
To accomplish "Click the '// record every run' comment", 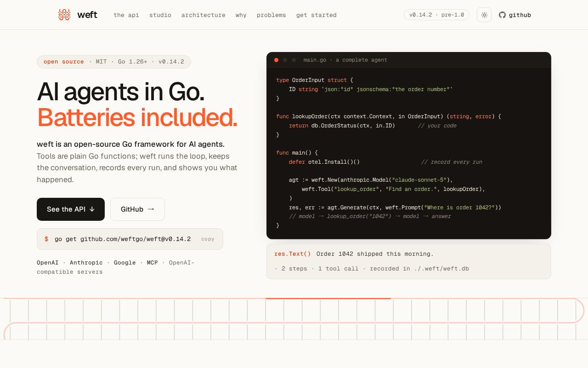I will tap(452, 162).
